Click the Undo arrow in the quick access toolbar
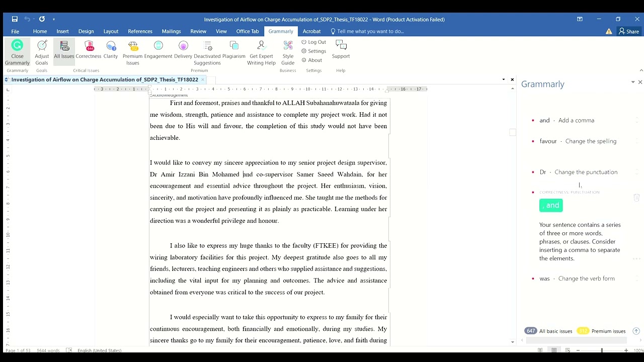 click(x=27, y=19)
